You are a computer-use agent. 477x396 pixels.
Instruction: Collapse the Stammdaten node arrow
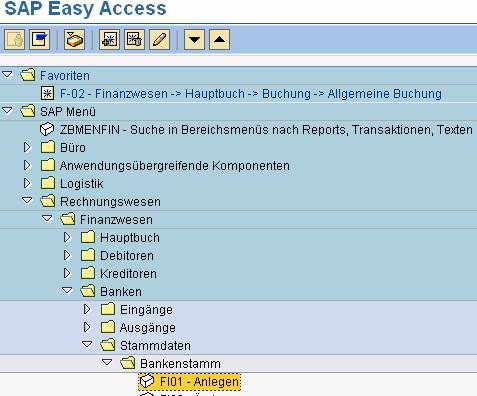pos(87,345)
